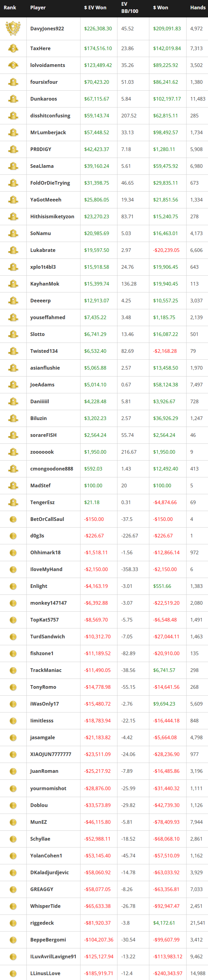
Task: Select the player name ILuvAvrilLavigne91
Action: (x=53, y=956)
